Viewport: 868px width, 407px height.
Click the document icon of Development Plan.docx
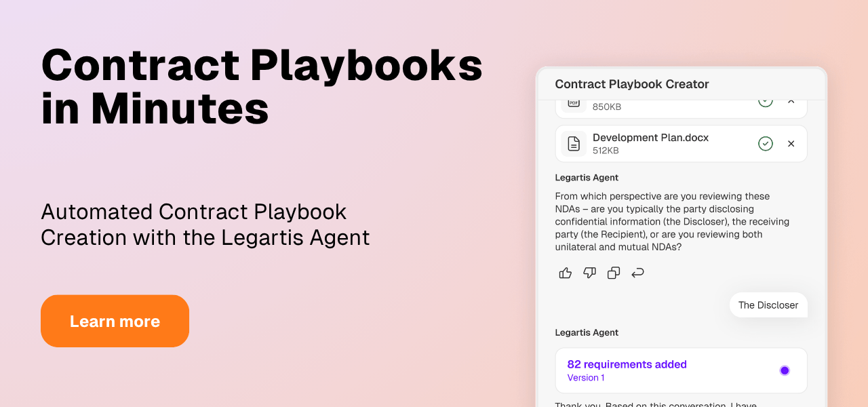[x=574, y=144]
